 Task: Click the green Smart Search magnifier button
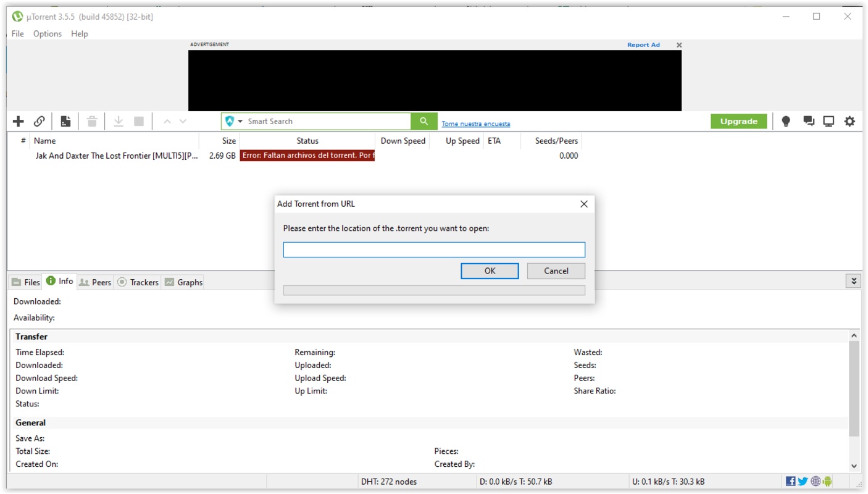pyautogui.click(x=424, y=122)
